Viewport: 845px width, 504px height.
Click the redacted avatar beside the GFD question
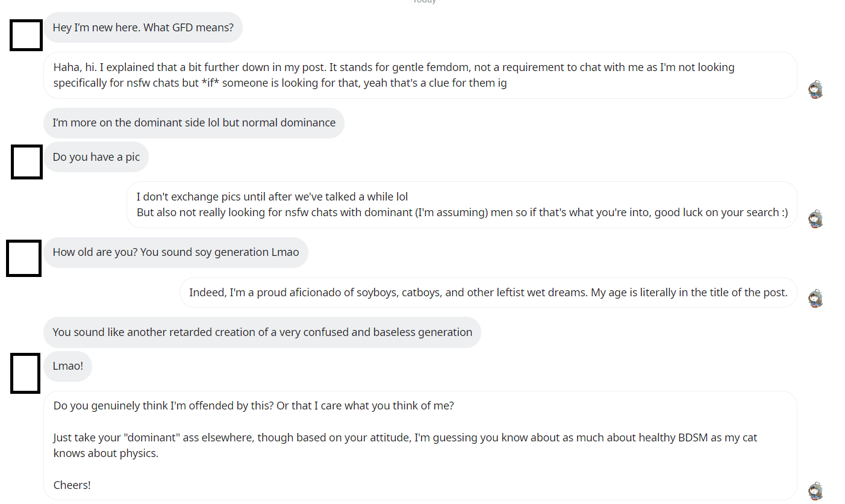coord(25,35)
